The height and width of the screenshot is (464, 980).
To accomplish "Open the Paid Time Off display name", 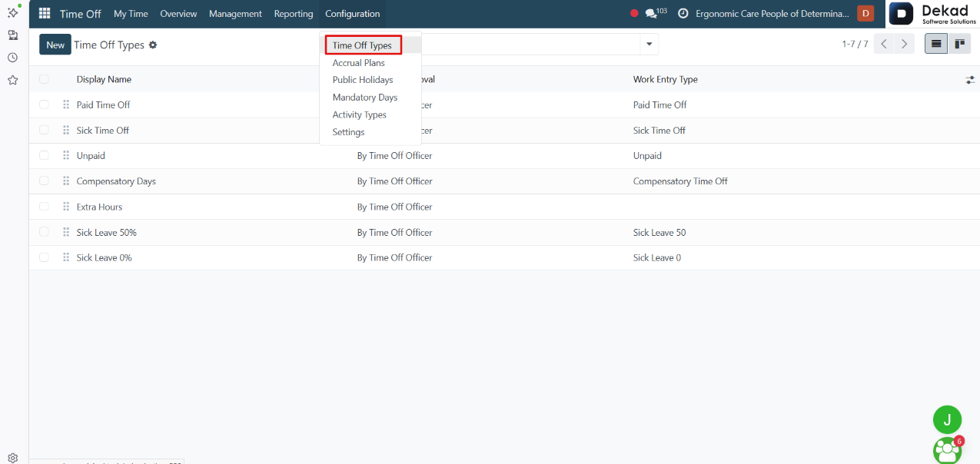I will click(x=103, y=104).
